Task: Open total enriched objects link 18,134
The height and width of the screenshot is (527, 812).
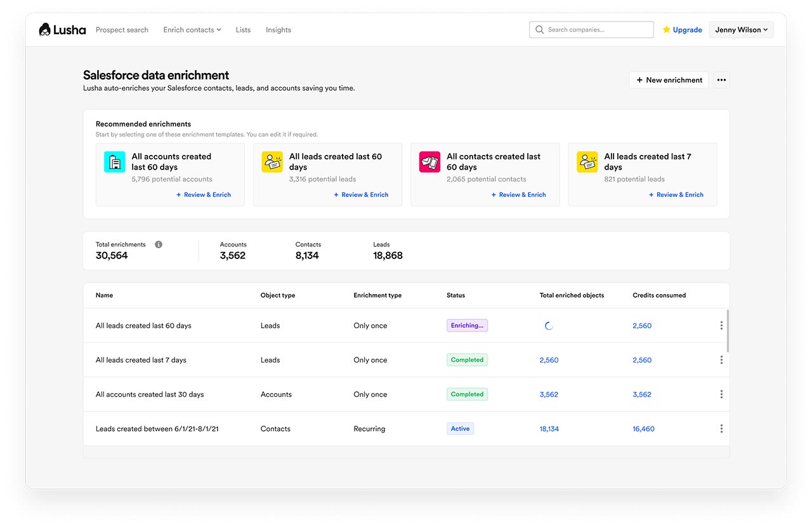Action: [549, 429]
